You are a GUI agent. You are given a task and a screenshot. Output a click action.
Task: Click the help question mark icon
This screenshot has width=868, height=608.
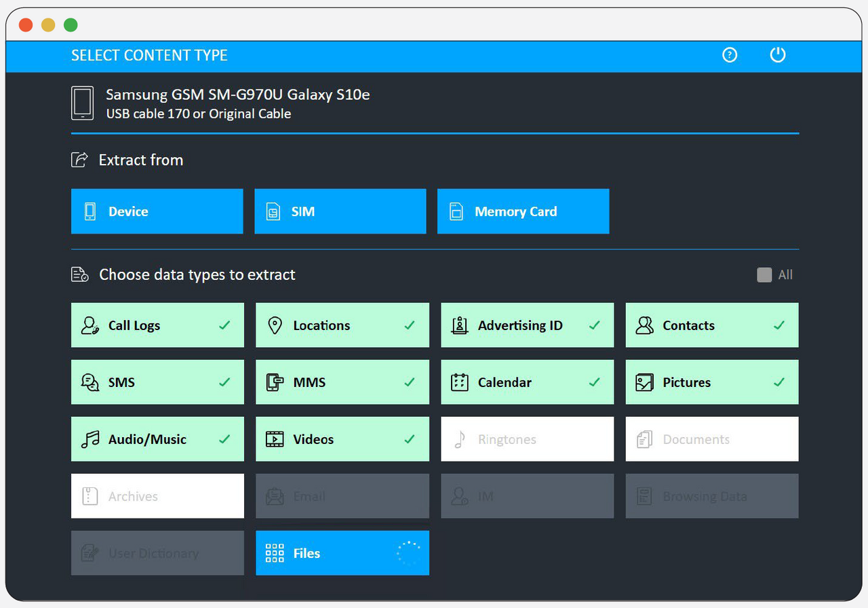(730, 56)
